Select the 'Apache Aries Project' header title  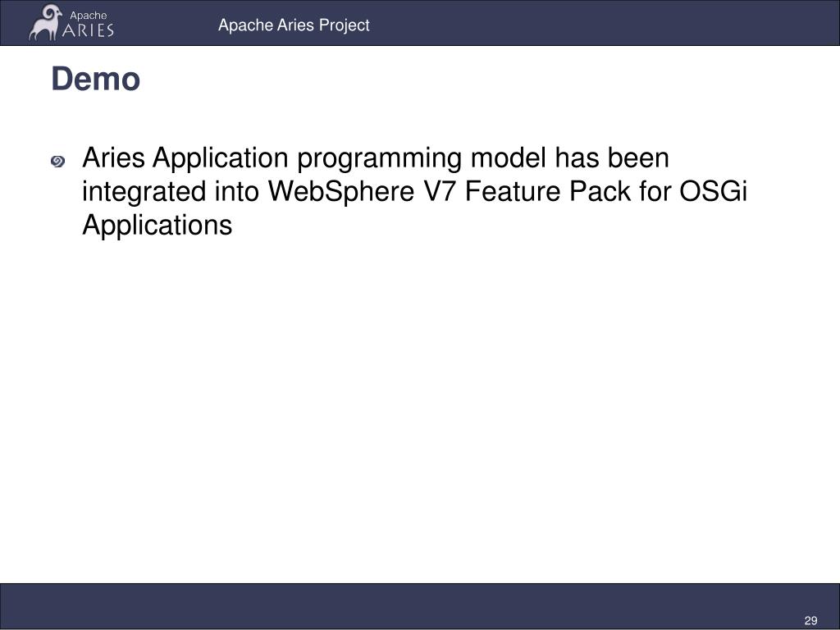tap(294, 25)
